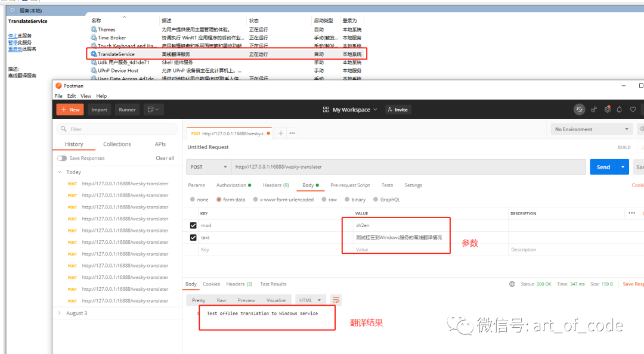The width and height of the screenshot is (644, 354).
Task: Collapse the Today history group
Action: [x=60, y=172]
